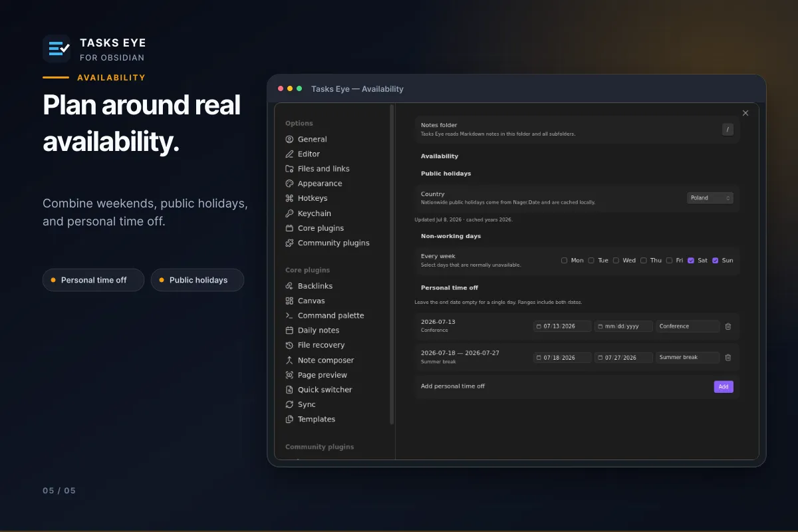Click the Note composer merge icon
The width and height of the screenshot is (798, 532).
tap(289, 360)
